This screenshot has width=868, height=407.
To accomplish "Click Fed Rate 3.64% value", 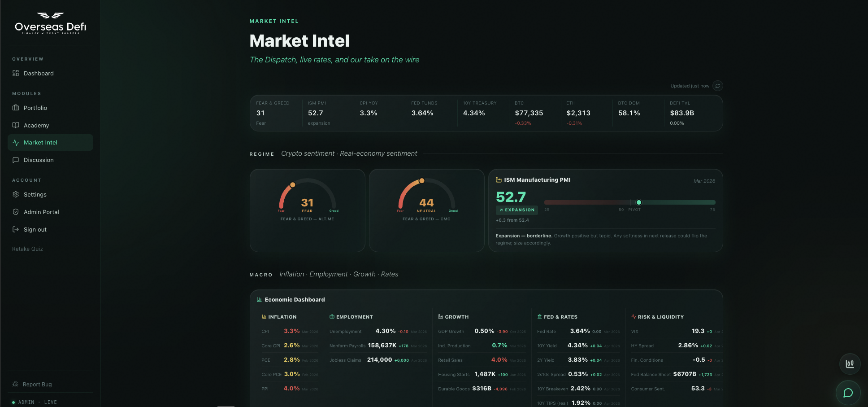I will click(580, 331).
